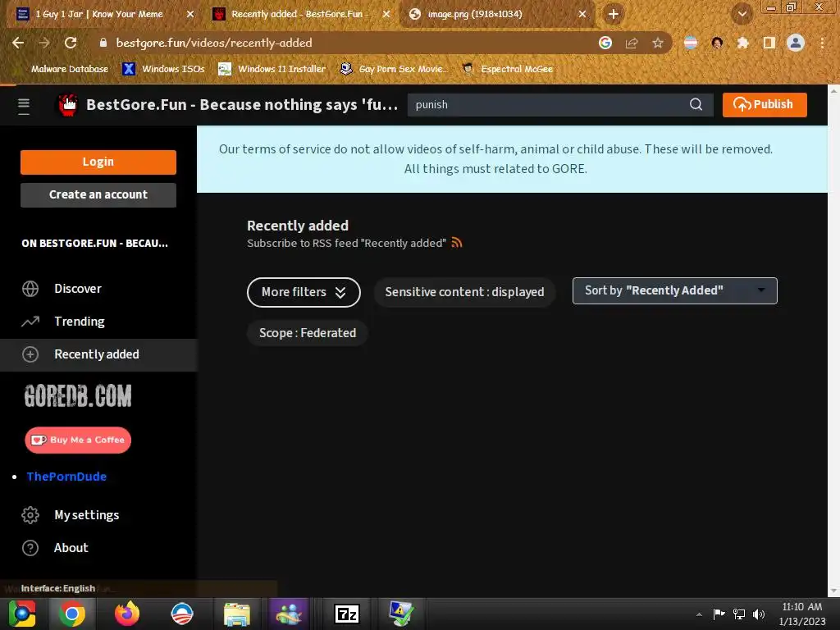
Task: Click the Google icon in address bar
Action: pyautogui.click(x=605, y=43)
